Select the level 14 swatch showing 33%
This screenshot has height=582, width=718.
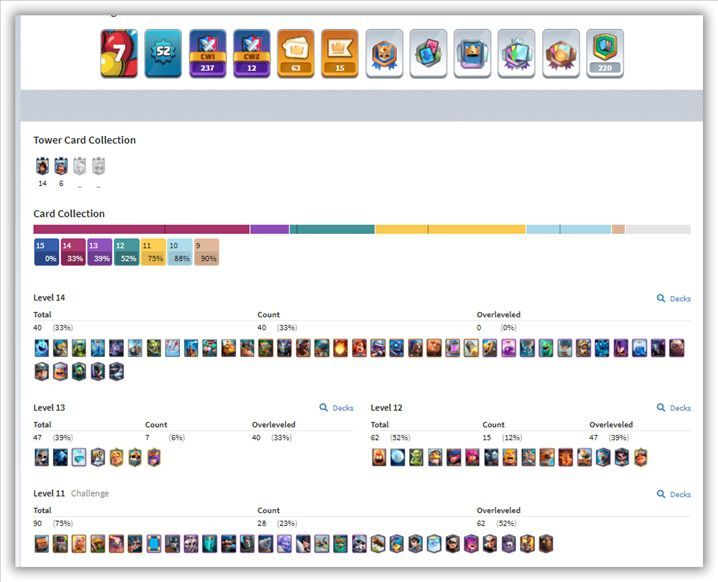73,252
